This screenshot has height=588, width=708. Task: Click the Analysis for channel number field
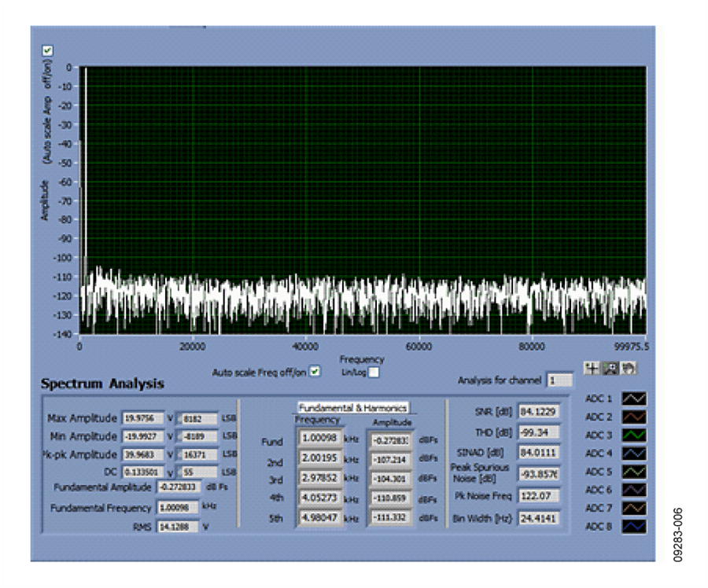click(559, 380)
